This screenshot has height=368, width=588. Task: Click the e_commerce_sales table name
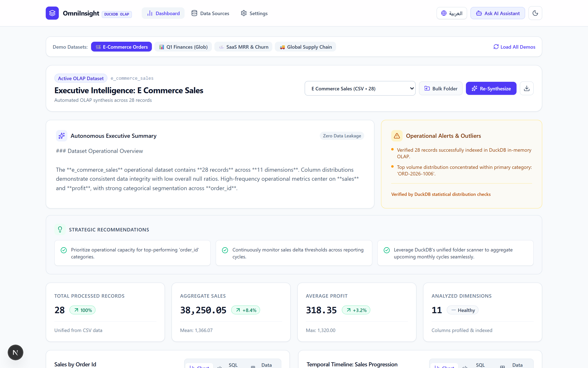[132, 78]
